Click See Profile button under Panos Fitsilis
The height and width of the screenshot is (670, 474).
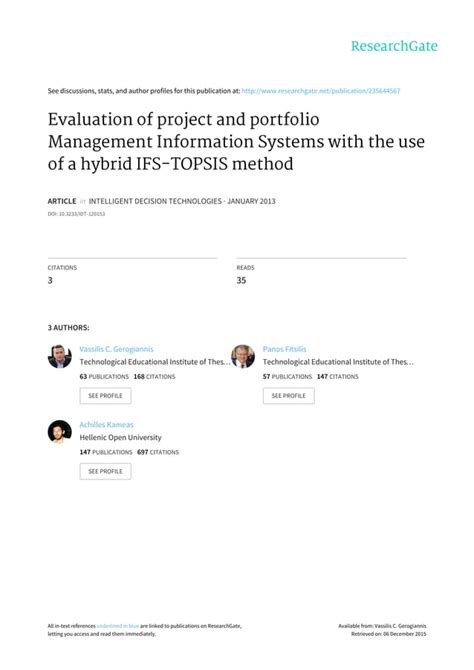point(289,396)
